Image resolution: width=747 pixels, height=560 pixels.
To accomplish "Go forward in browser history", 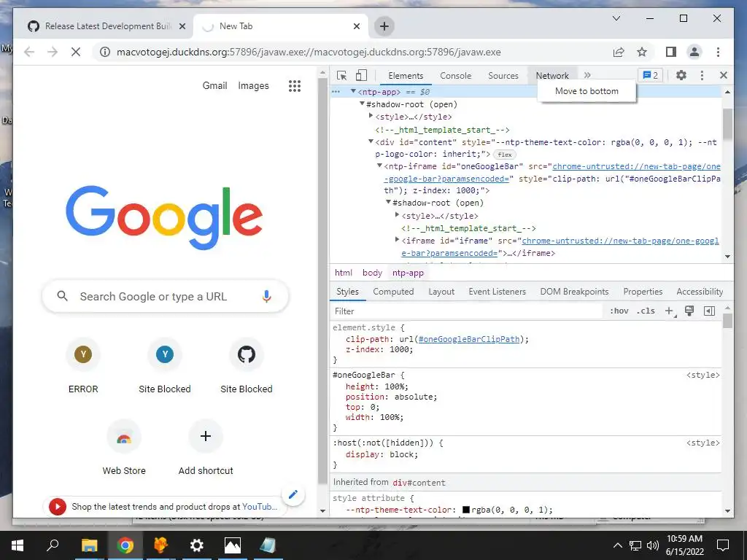I will [x=53, y=52].
